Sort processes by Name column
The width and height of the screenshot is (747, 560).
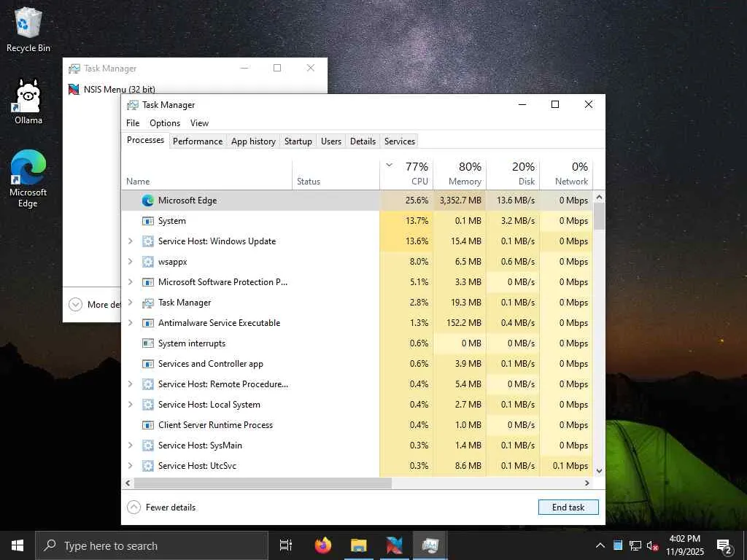[x=206, y=174]
